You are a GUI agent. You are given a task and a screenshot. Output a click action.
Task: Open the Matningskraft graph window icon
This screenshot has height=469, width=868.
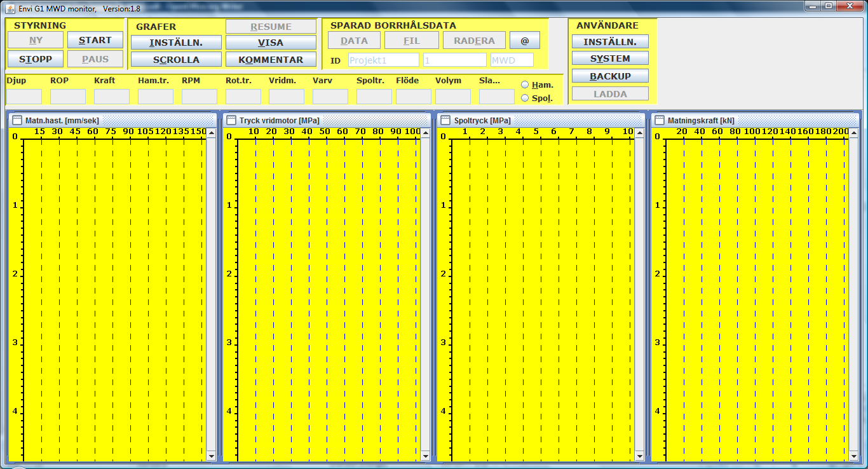(x=660, y=120)
